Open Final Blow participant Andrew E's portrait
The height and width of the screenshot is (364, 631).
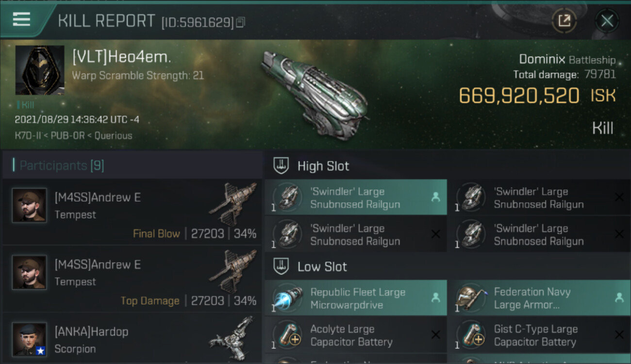coord(30,206)
